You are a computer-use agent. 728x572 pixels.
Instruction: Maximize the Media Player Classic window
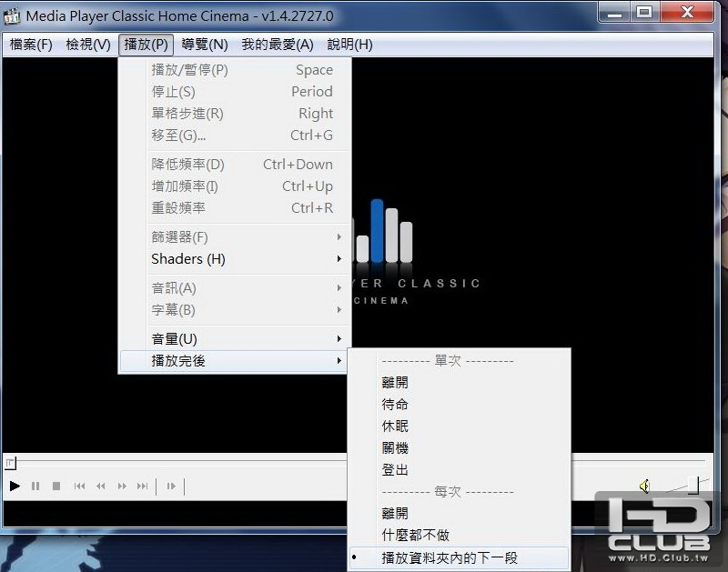pyautogui.click(x=644, y=13)
